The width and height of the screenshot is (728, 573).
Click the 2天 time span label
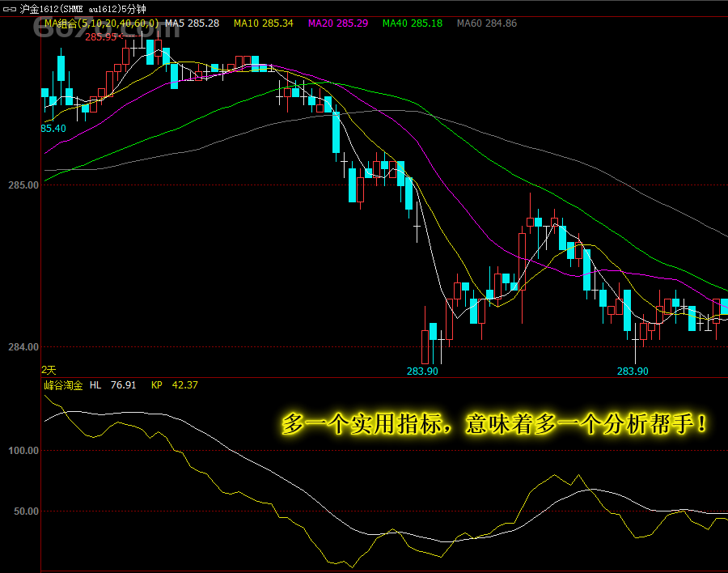click(x=49, y=370)
